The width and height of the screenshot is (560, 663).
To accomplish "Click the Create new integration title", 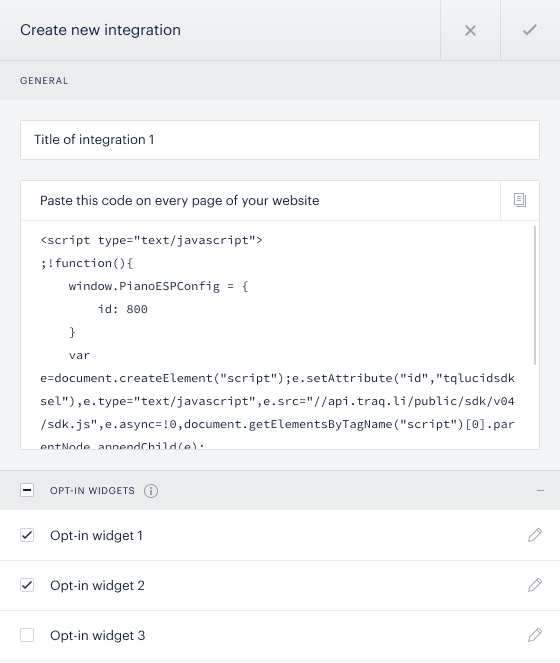I will [x=100, y=30].
